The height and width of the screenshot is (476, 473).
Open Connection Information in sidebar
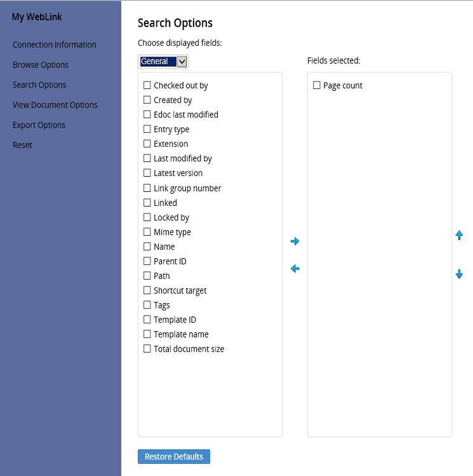55,45
